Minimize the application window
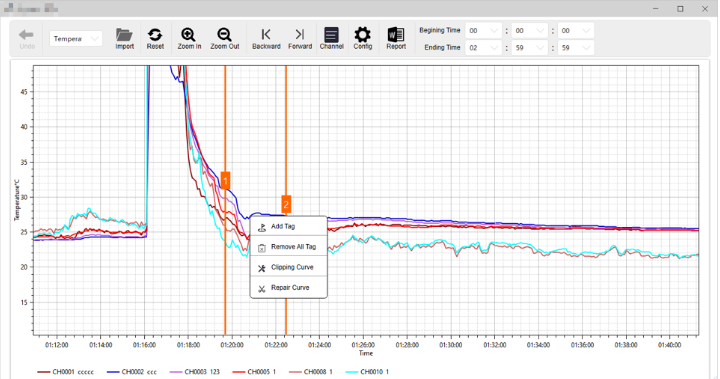720x379 pixels. [x=656, y=8]
